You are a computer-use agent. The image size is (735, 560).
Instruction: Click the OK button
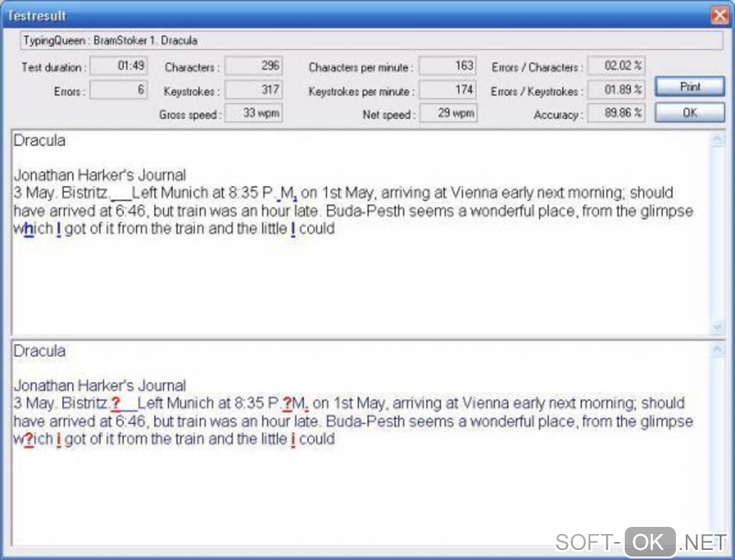pos(690,112)
